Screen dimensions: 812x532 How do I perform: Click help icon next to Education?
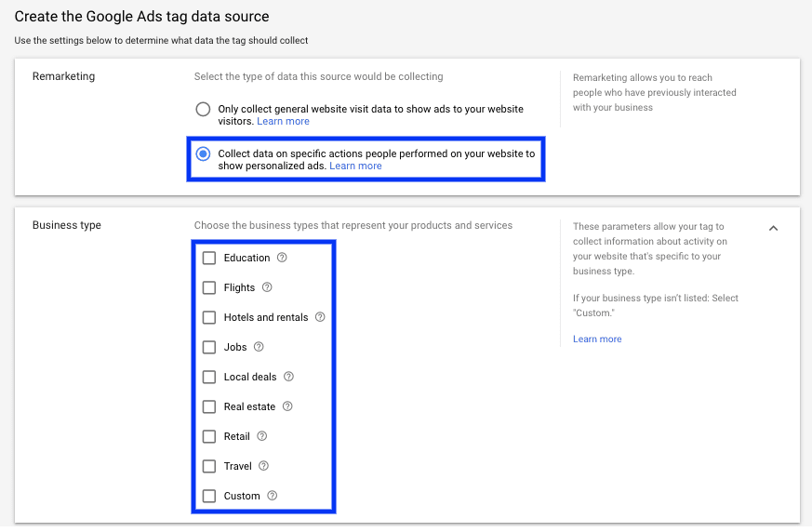[x=282, y=258]
